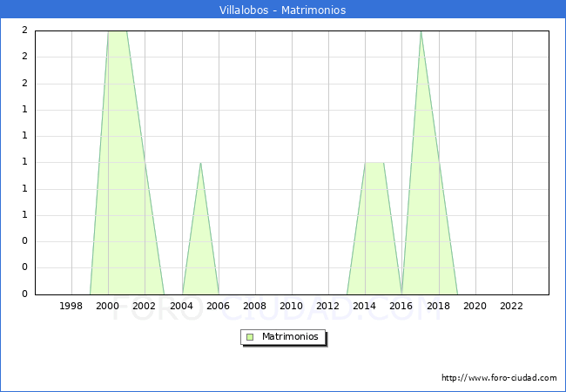Viewport: 566px width, 392px height.
Task: Select the 2006 x-axis label
Action: 219,306
